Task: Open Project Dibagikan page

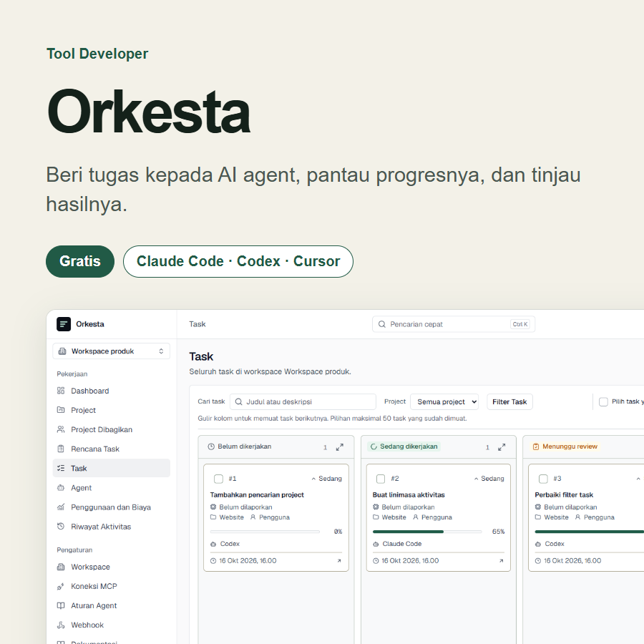Action: point(112,429)
